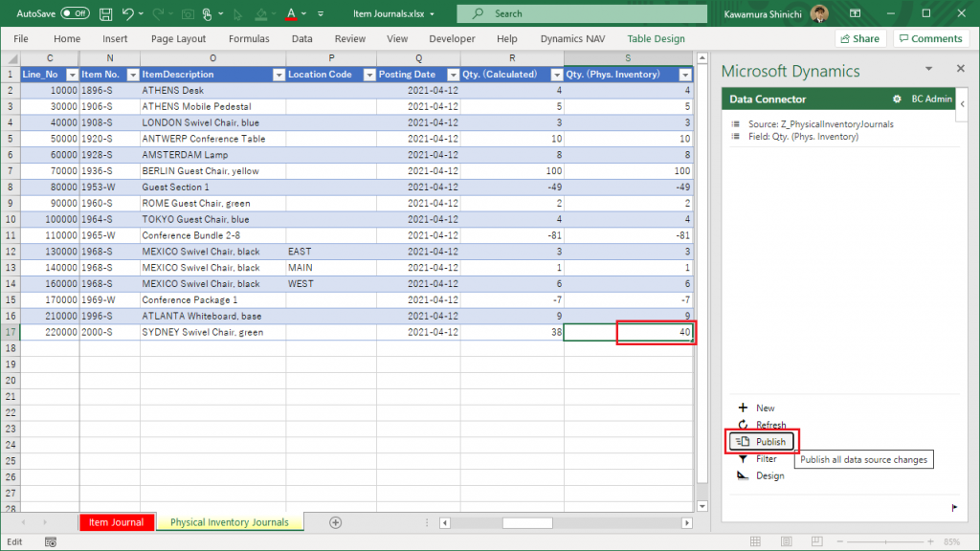
Task: Click the Touch/Mouse mode hand icon
Action: tap(208, 13)
